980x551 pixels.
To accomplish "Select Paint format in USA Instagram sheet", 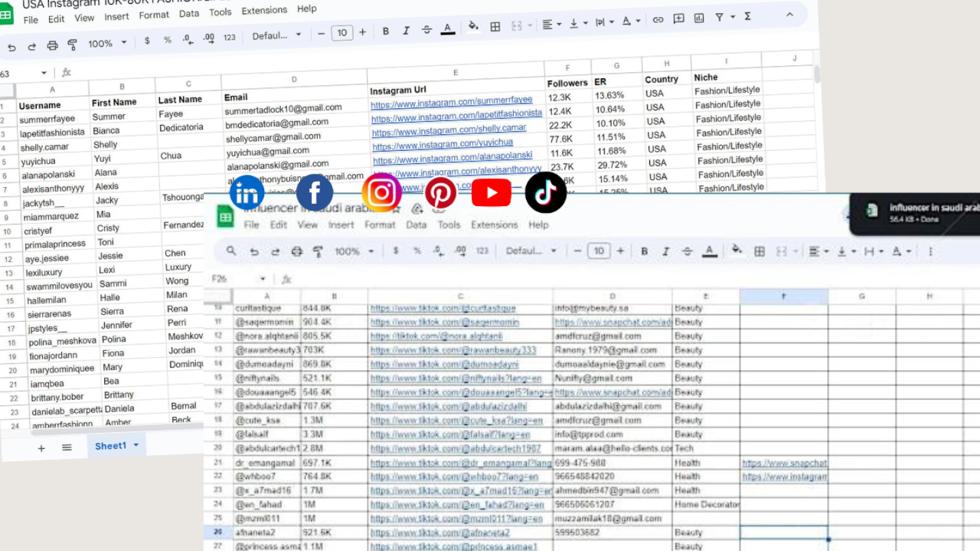I will [72, 45].
